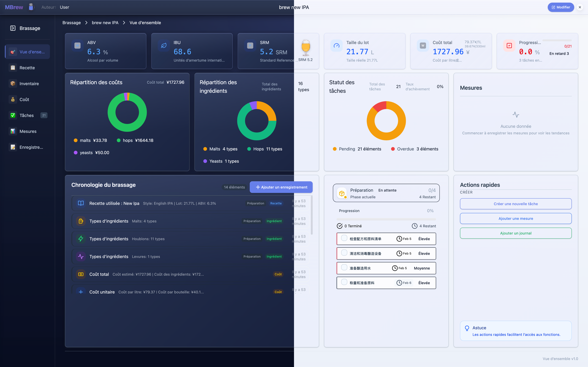Open the Tâches sidebar menu item
The image size is (588, 367).
click(x=27, y=115)
